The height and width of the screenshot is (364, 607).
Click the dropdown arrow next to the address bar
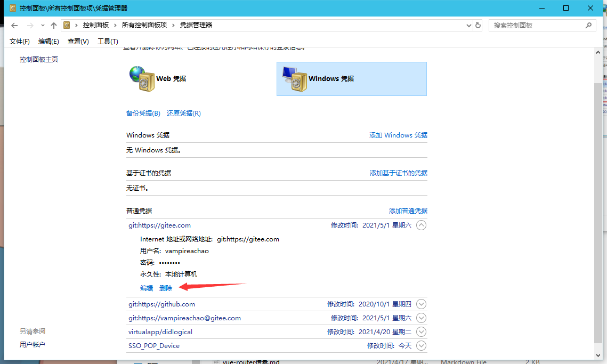468,25
